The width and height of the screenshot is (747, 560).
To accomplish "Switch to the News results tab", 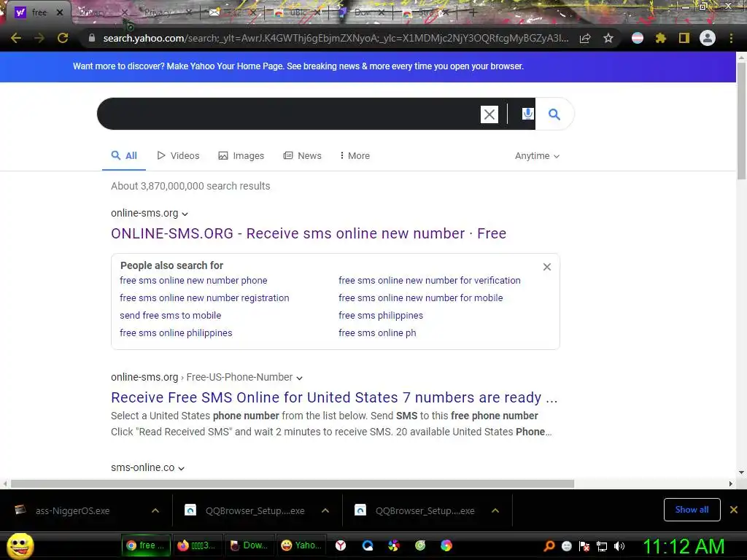I will [303, 156].
